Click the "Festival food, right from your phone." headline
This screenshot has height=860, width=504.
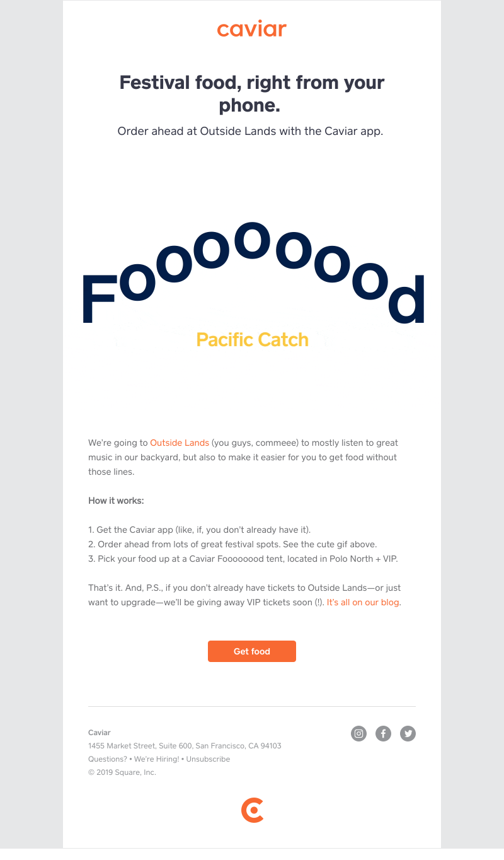point(252,93)
